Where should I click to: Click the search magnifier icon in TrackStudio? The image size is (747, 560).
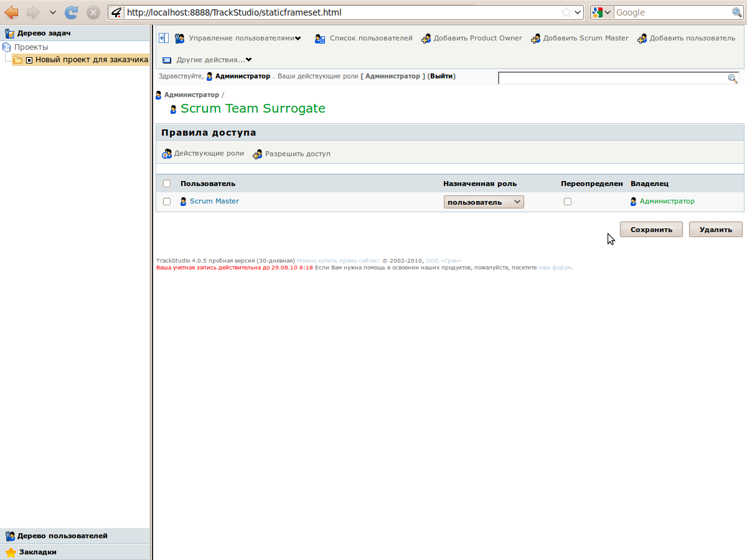(733, 78)
